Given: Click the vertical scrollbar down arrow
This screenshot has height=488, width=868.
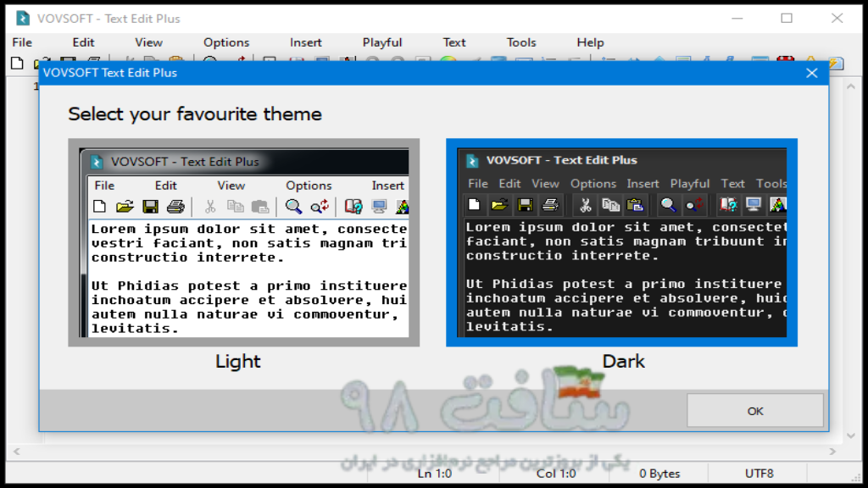Looking at the screenshot, I should coord(851,436).
